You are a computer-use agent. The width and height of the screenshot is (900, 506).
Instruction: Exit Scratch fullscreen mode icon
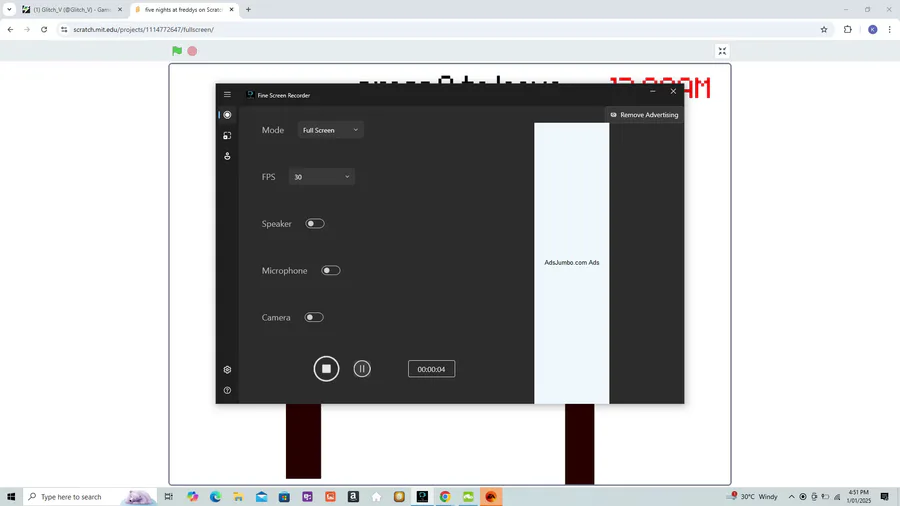pyautogui.click(x=722, y=51)
